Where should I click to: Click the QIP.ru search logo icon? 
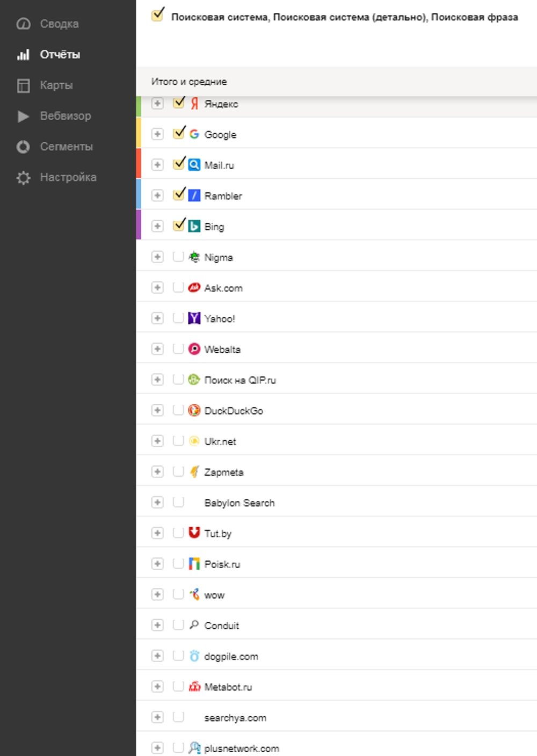click(x=194, y=380)
